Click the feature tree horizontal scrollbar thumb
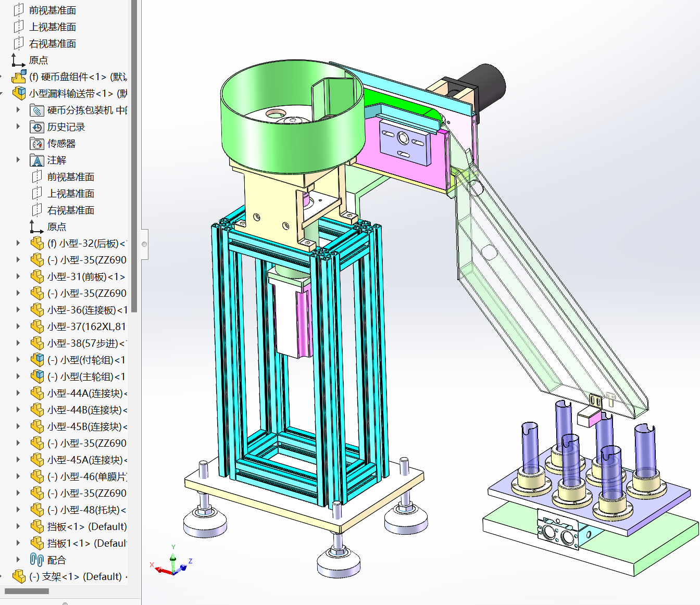This screenshot has width=700, height=605. 27,591
